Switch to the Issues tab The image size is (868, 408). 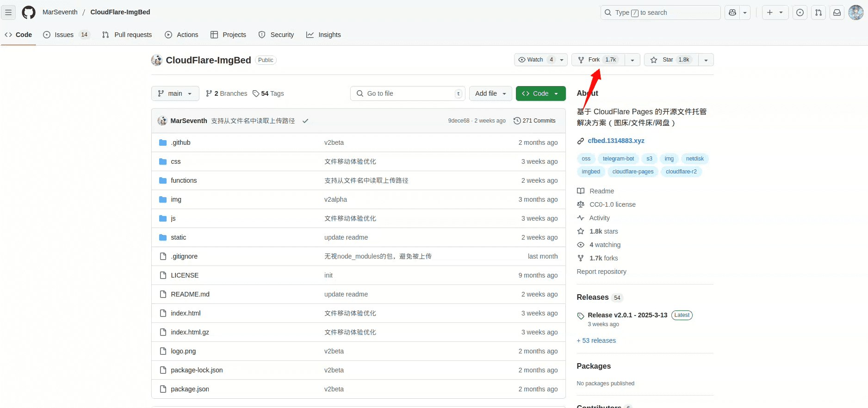pyautogui.click(x=66, y=35)
